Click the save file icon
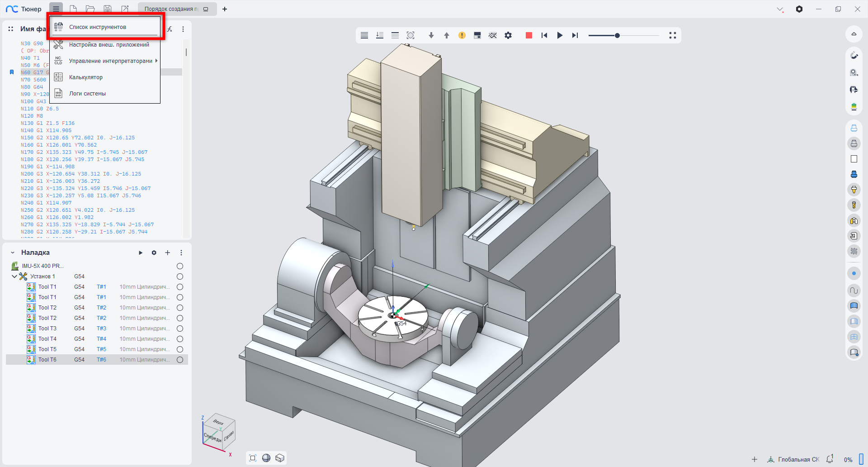 (108, 9)
